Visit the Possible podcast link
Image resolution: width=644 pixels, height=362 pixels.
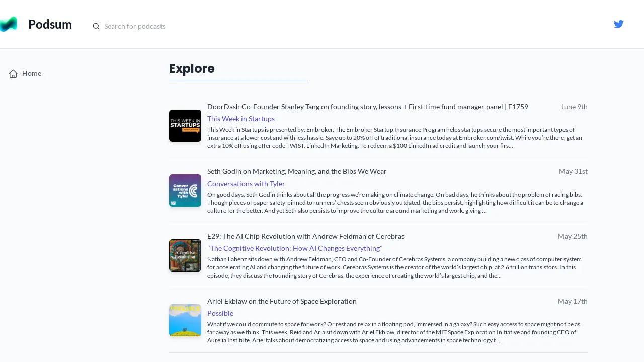pyautogui.click(x=220, y=313)
